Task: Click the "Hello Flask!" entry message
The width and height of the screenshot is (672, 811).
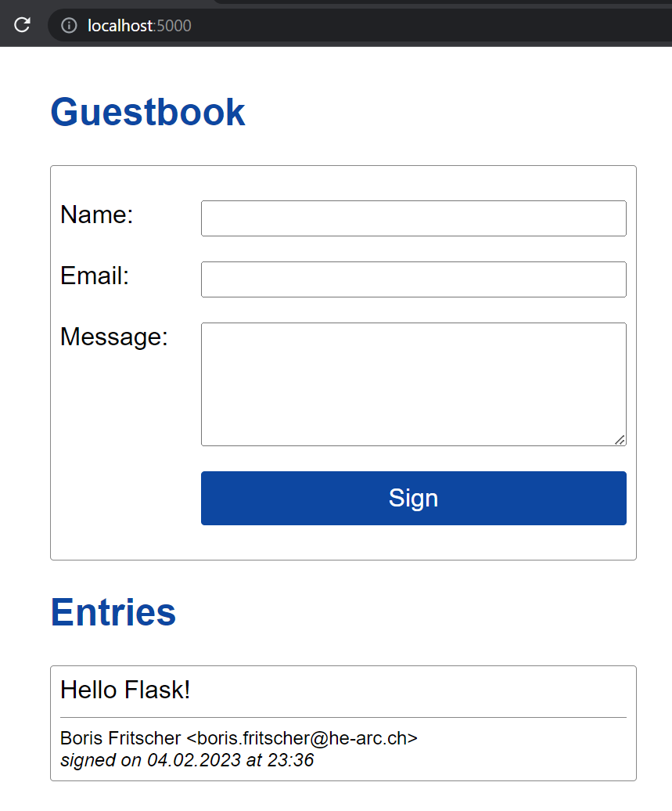Action: point(125,690)
